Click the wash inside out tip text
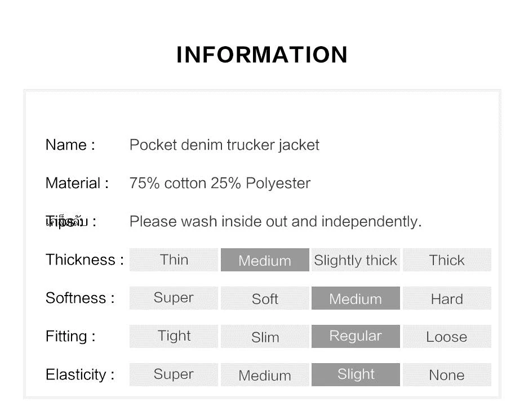This screenshot has height=420, width=524. [276, 222]
